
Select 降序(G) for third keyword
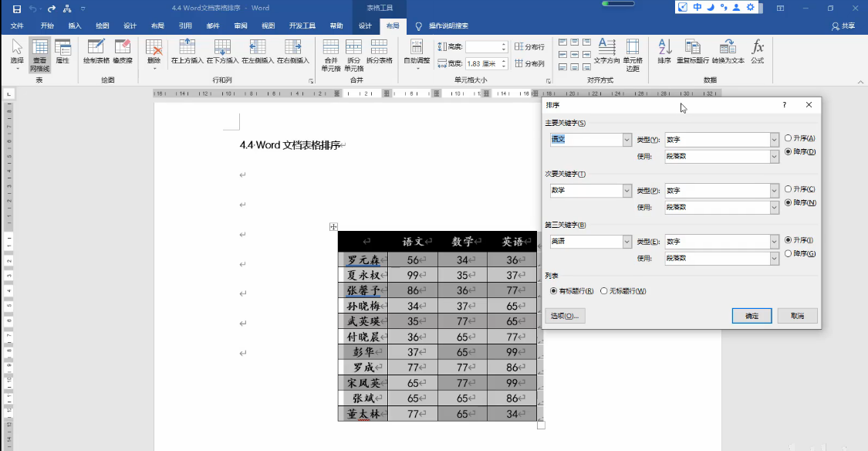800,253
